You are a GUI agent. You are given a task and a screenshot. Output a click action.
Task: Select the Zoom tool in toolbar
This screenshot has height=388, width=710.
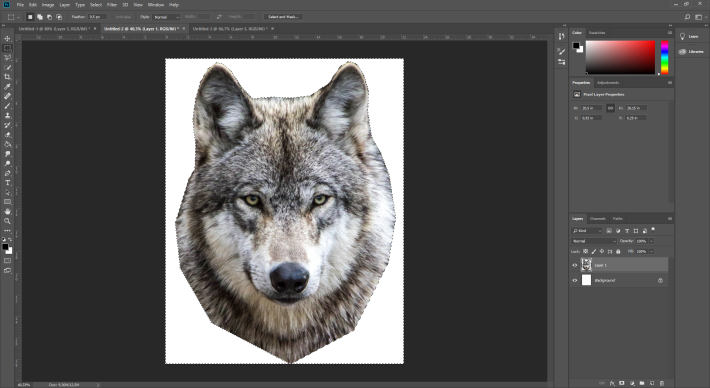(8, 221)
